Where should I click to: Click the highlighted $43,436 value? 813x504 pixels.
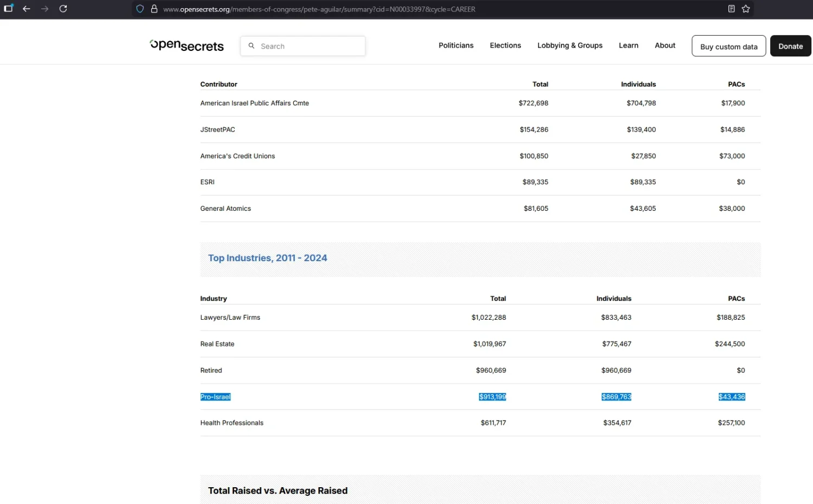(732, 397)
